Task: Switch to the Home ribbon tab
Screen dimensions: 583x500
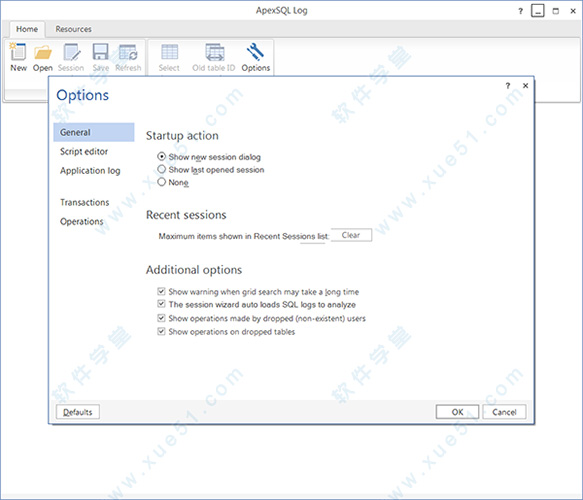Action: [27, 29]
